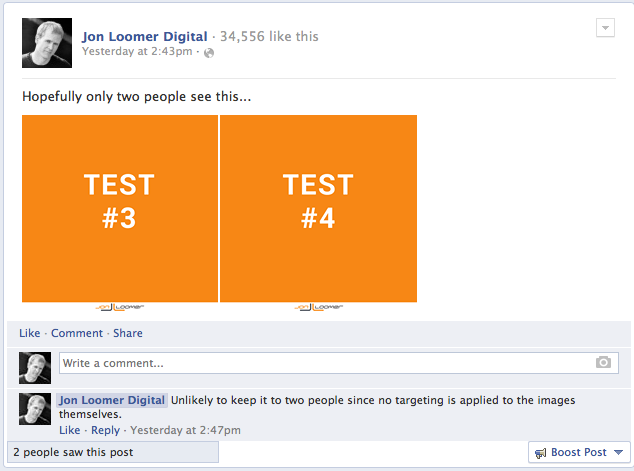The height and width of the screenshot is (471, 634).
Task: Open the post options dropdown arrow
Action: (x=604, y=28)
